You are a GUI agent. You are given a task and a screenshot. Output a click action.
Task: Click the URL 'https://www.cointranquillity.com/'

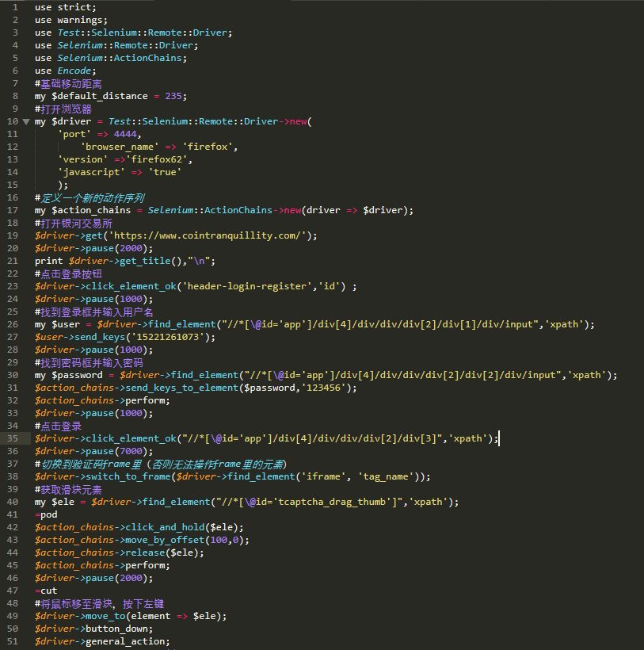click(x=207, y=235)
